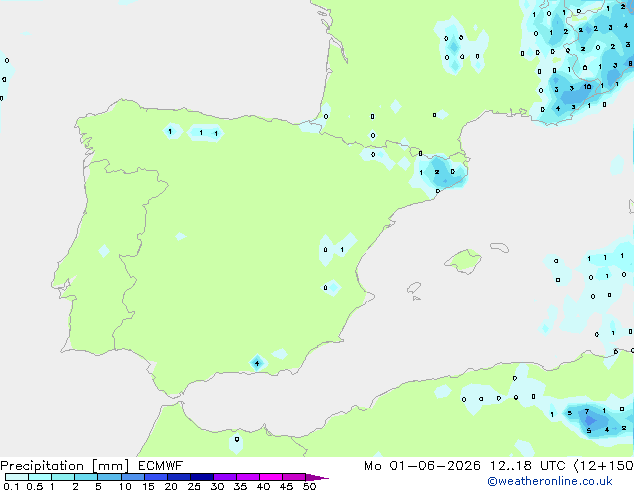The height and width of the screenshot is (490, 634).
Task: Click the 10 mm blue legend swatch
Action: point(132,477)
